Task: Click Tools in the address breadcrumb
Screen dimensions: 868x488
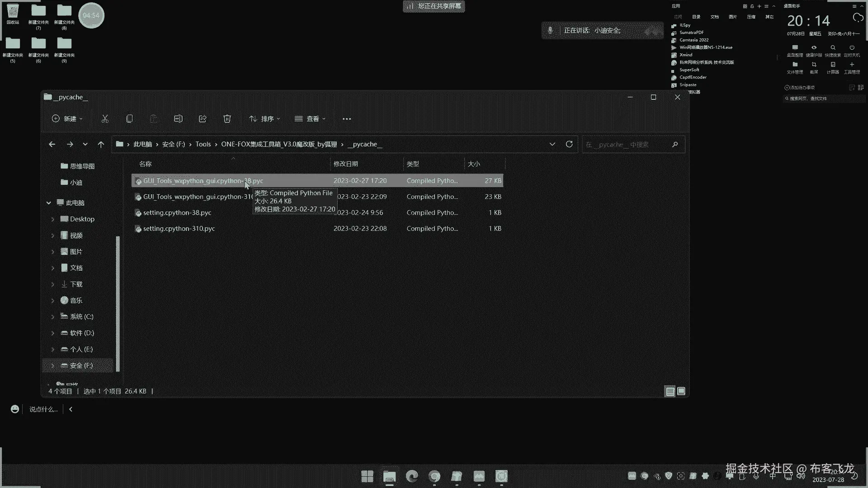Action: [203, 144]
